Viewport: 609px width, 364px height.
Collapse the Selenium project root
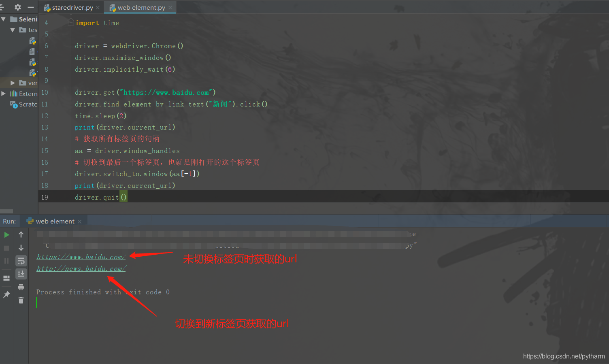coord(3,19)
